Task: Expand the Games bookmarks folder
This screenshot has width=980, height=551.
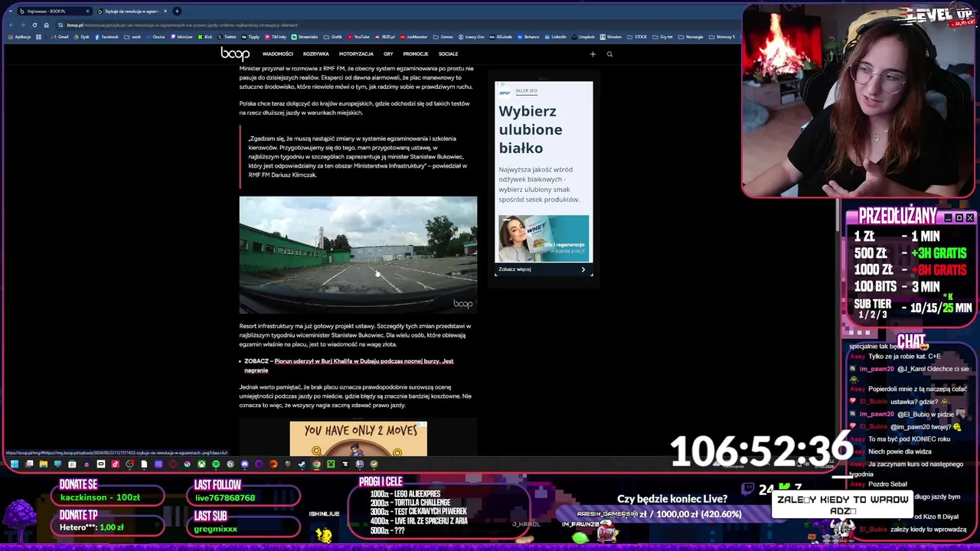Action: [x=444, y=37]
